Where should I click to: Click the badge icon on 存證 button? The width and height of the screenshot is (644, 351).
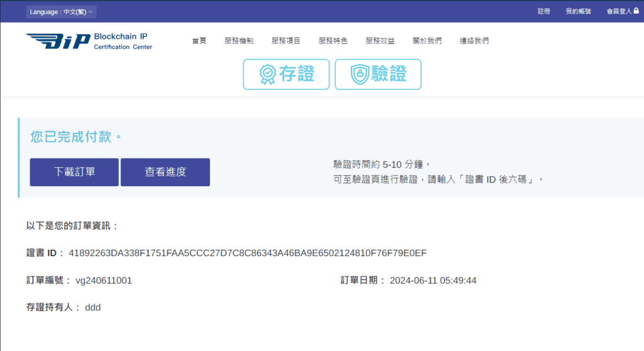[x=268, y=74]
